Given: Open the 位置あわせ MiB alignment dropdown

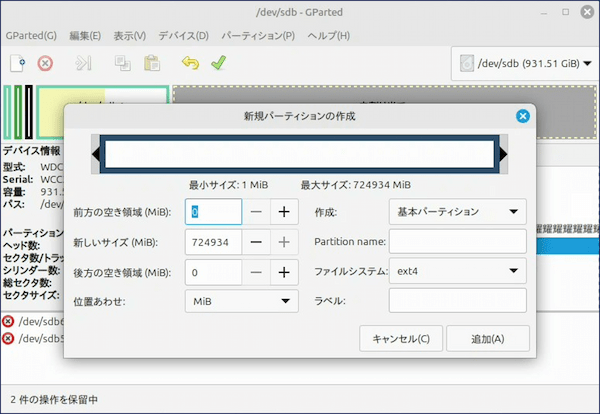Looking at the screenshot, I should tap(241, 301).
